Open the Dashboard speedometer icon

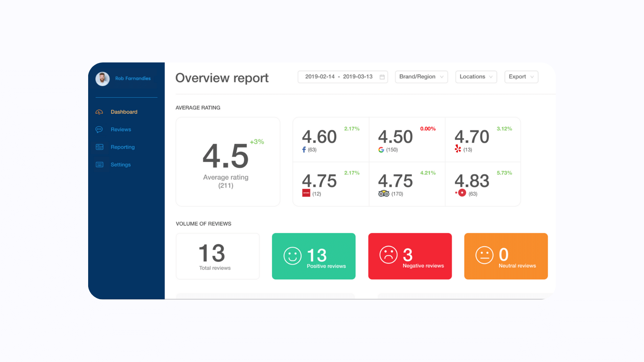click(99, 111)
